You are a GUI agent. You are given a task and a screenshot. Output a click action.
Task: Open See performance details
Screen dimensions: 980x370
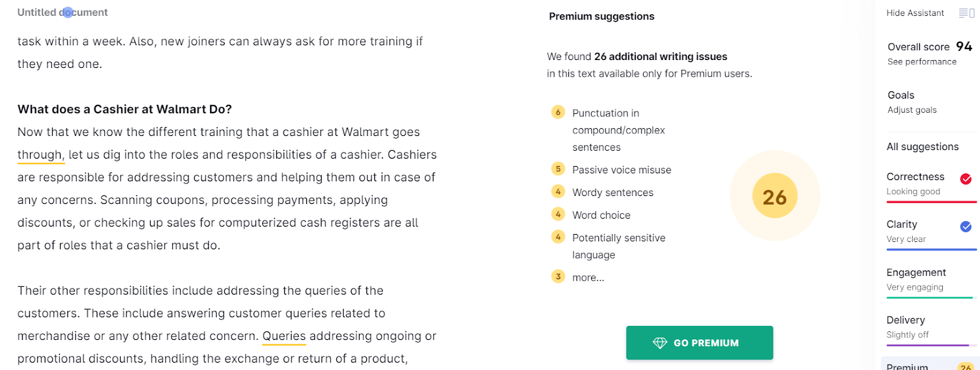tap(922, 62)
